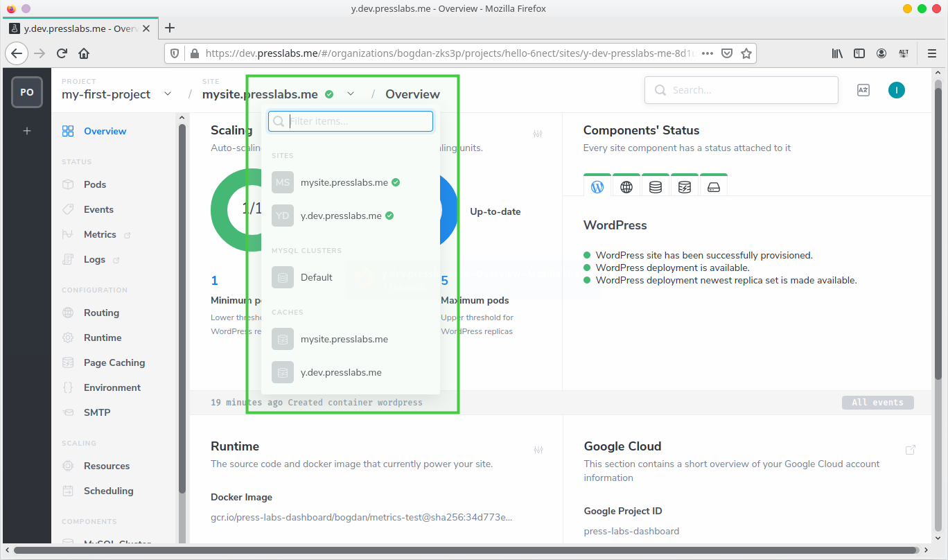948x560 pixels.
Task: Open Scaling settings sliders icon
Action: [538, 134]
